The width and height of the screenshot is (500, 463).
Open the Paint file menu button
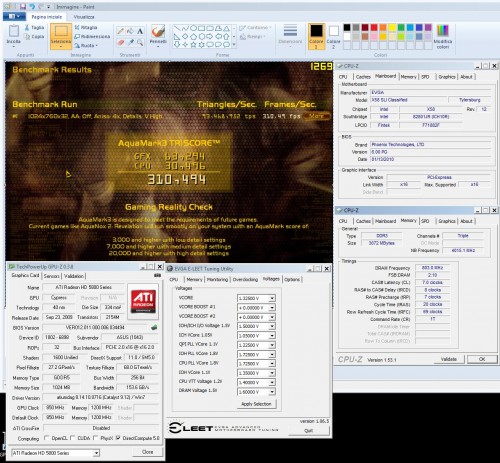tap(13, 16)
